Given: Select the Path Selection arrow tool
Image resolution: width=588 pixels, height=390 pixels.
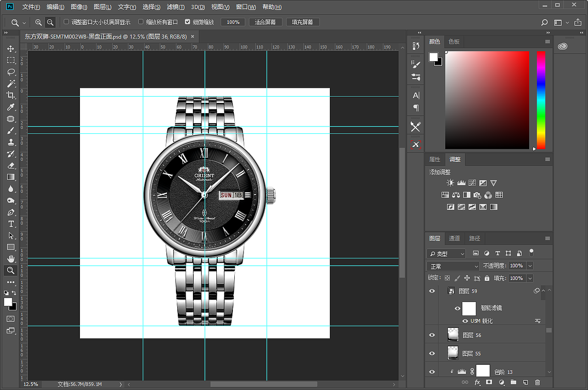Looking at the screenshot, I should pos(11,235).
